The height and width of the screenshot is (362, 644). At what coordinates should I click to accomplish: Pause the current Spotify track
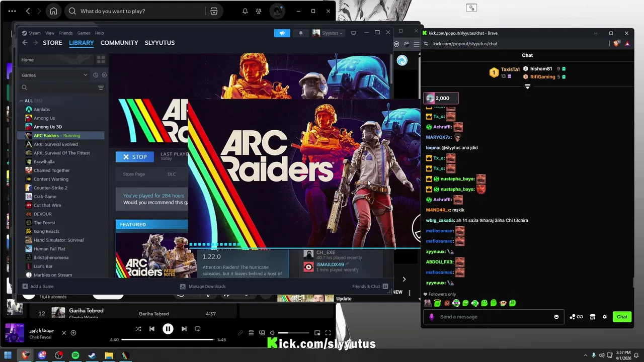click(x=168, y=329)
